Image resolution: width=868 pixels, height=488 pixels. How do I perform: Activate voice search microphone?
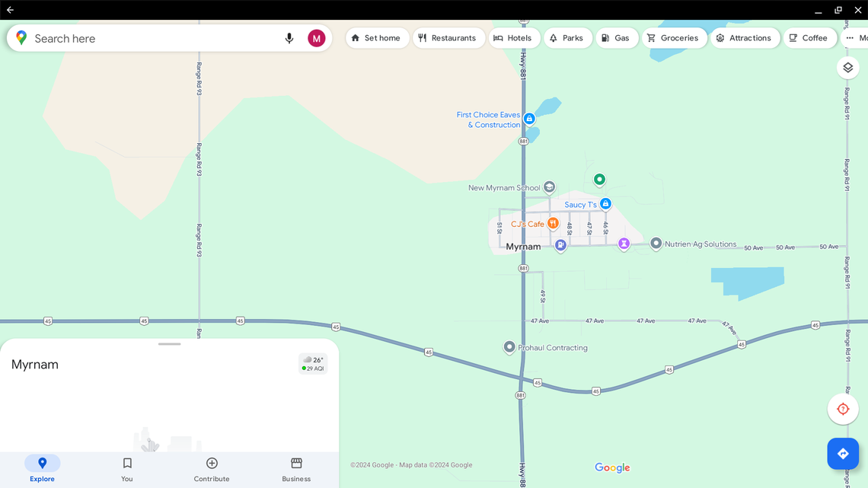289,38
